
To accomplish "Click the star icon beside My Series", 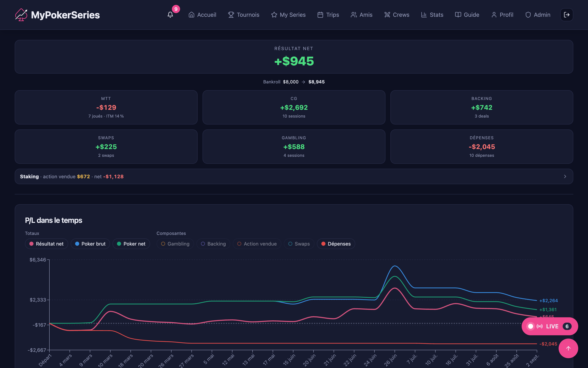I will click(x=274, y=15).
